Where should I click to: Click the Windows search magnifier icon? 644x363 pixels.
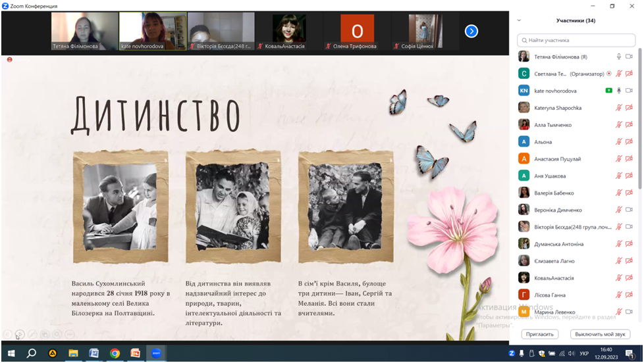[31, 353]
